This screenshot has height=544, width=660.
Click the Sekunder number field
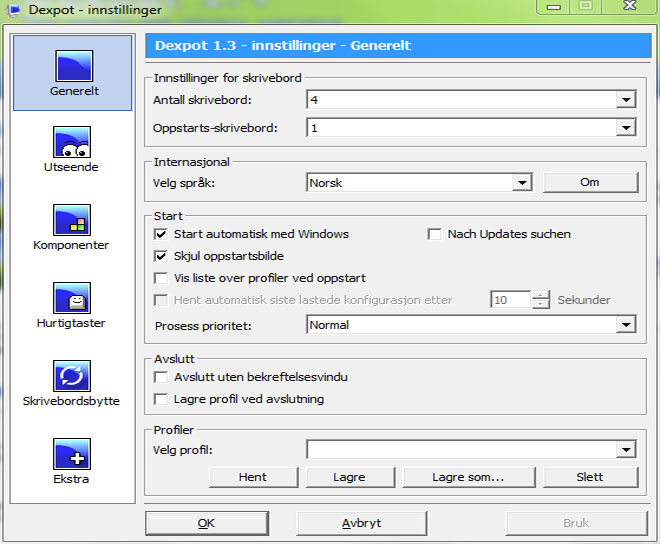(511, 300)
